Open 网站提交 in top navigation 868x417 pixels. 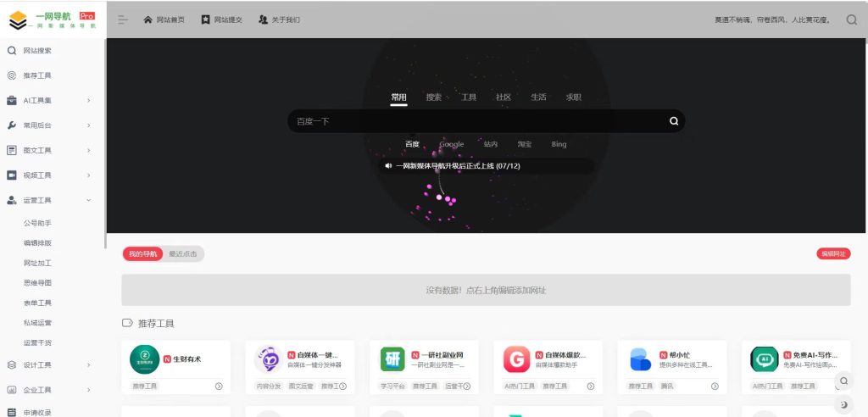click(222, 19)
